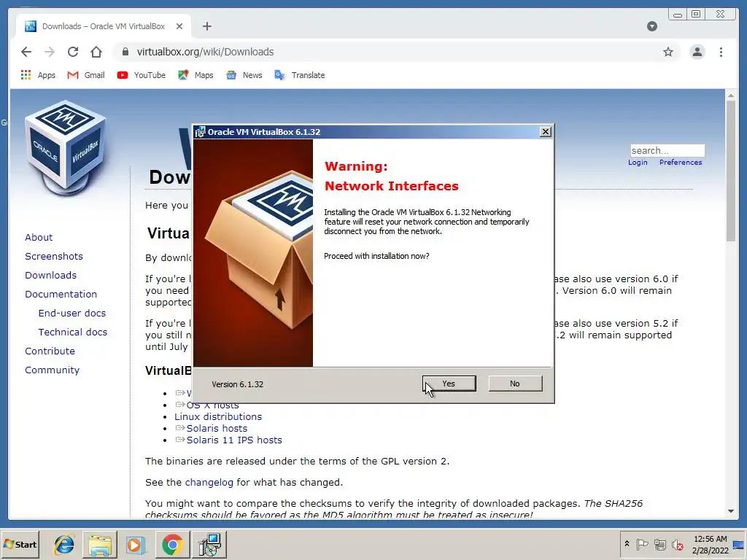This screenshot has width=747, height=560.
Task: Open Windows Explorer folder in taskbar
Action: tap(99, 544)
